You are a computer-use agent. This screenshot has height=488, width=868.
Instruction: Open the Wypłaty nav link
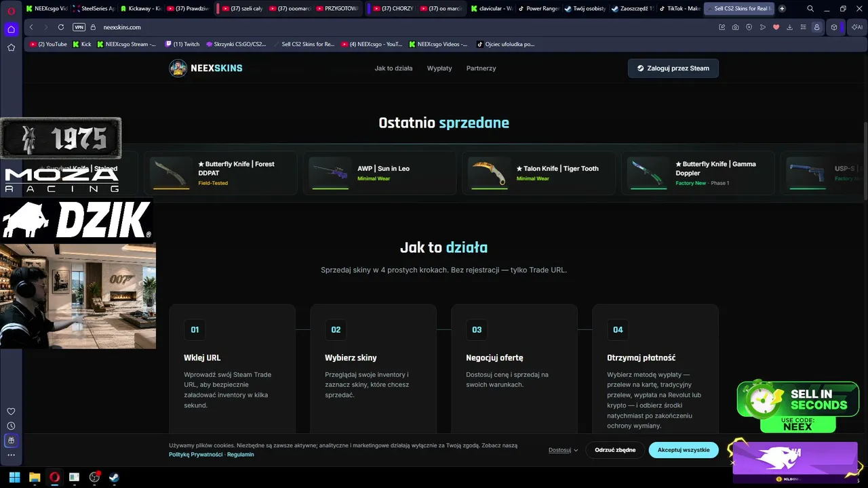439,68
